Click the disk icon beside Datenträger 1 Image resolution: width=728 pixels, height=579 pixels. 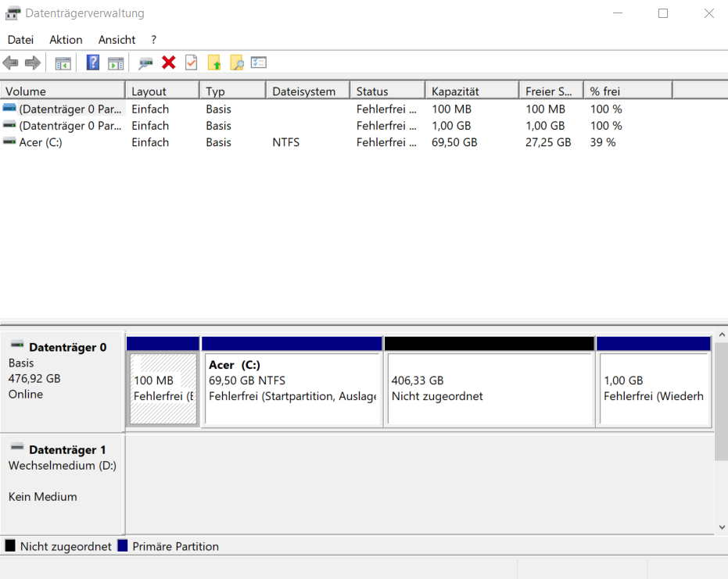coord(17,447)
